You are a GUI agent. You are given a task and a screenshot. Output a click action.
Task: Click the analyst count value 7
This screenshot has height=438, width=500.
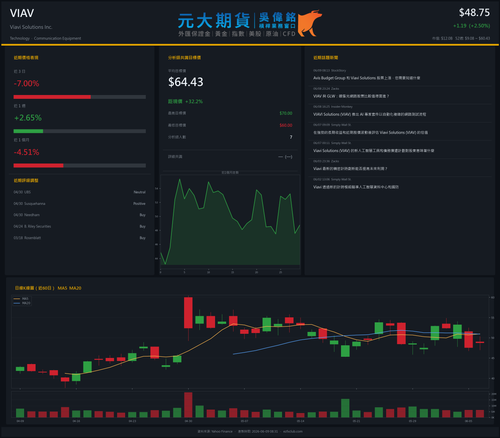pos(291,137)
